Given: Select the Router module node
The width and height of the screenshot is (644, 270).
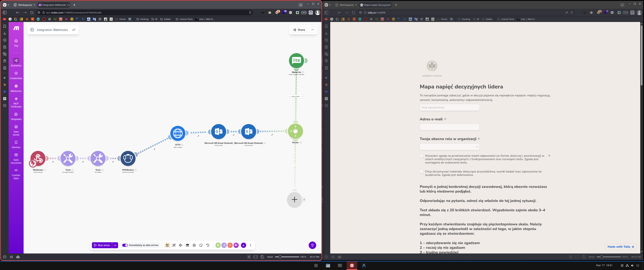Looking at the screenshot, I should (x=295, y=131).
